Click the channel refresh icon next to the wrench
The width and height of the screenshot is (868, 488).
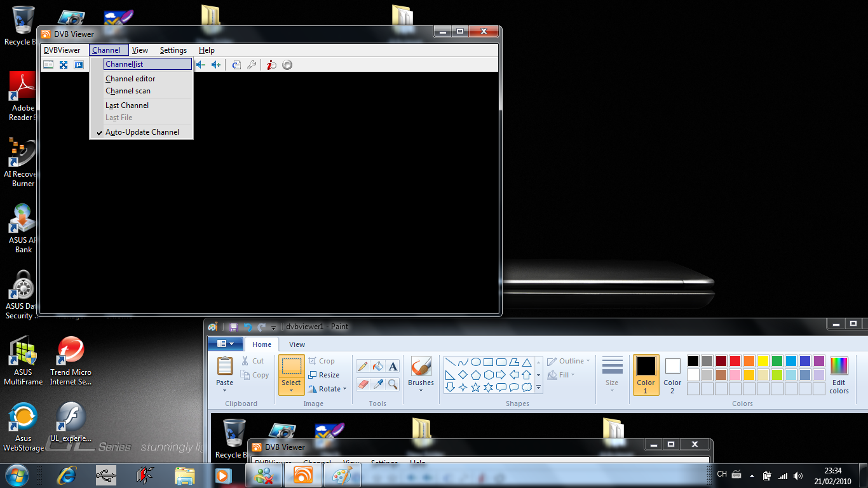click(x=236, y=65)
